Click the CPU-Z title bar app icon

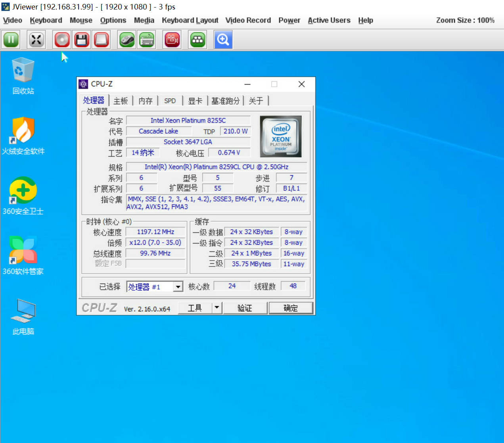pyautogui.click(x=83, y=84)
